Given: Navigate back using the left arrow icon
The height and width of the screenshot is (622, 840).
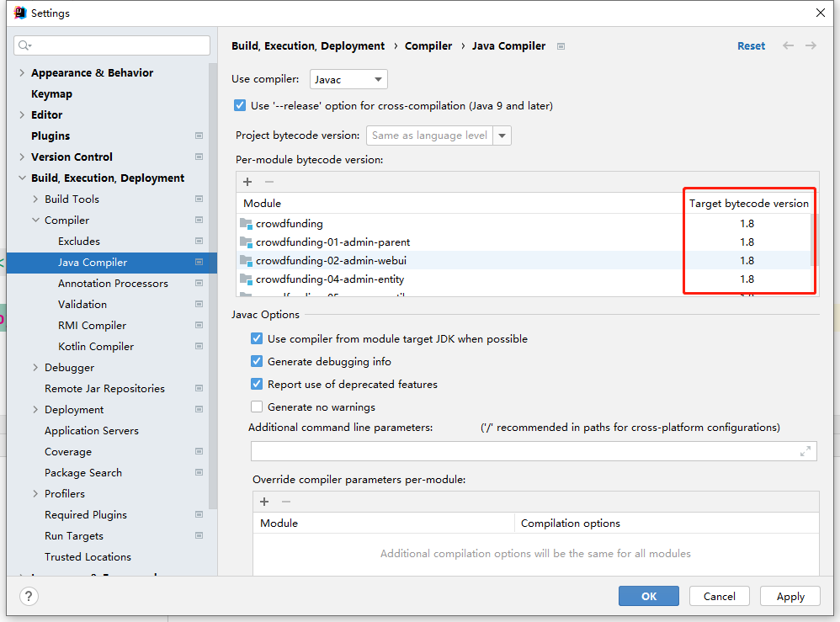Looking at the screenshot, I should tap(788, 45).
